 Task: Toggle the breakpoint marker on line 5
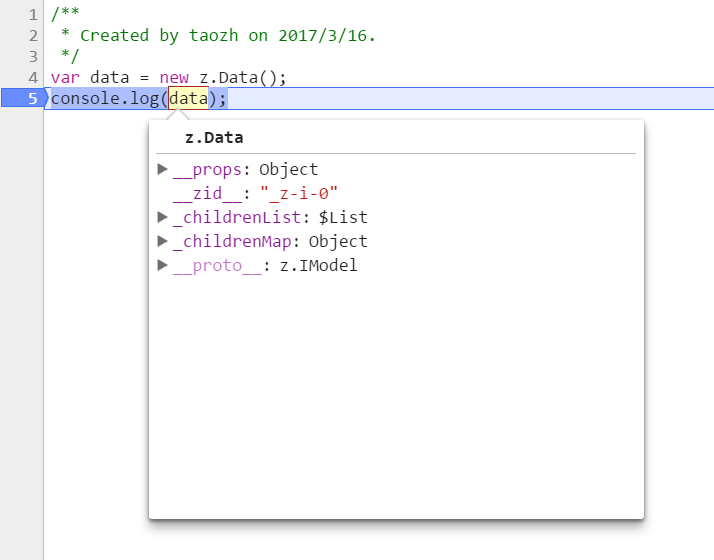[22, 98]
